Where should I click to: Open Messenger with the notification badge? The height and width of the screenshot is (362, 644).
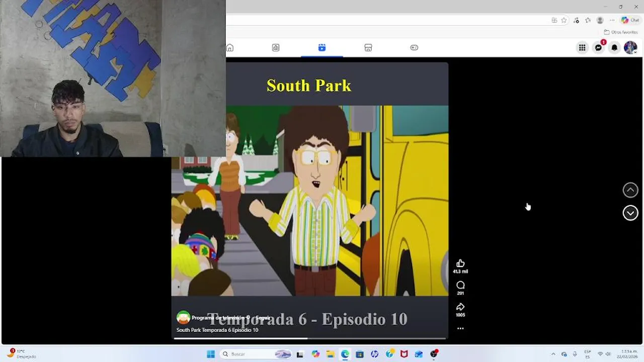coord(598,48)
